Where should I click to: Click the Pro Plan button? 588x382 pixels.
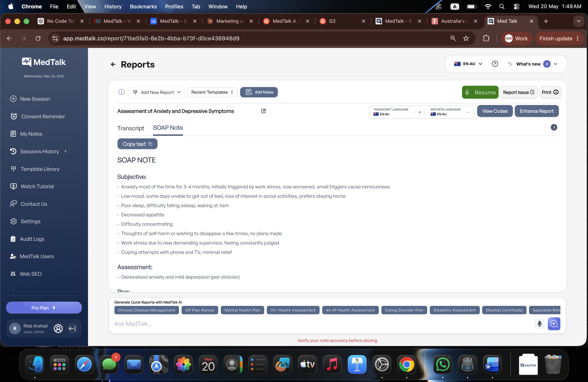(x=44, y=308)
